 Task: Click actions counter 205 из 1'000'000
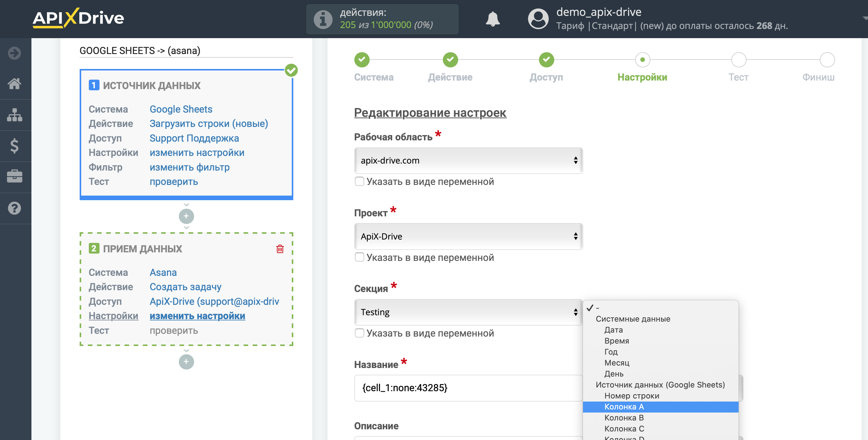point(386,25)
